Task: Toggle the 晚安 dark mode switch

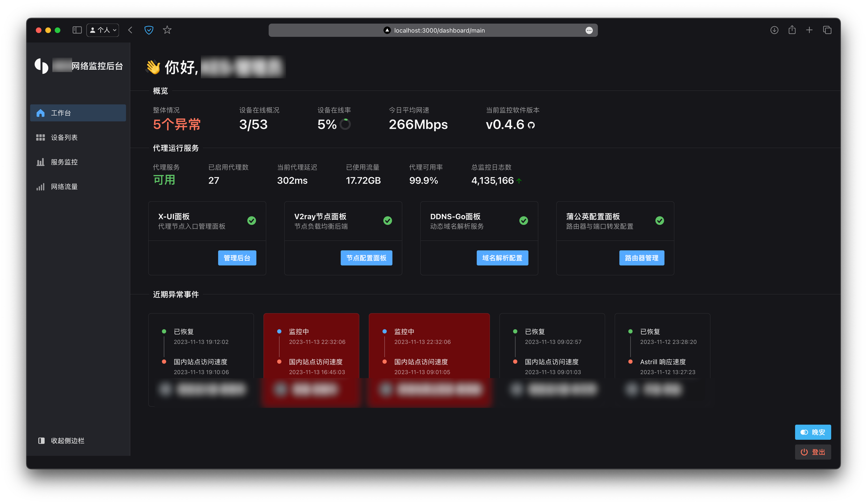Action: (x=812, y=432)
